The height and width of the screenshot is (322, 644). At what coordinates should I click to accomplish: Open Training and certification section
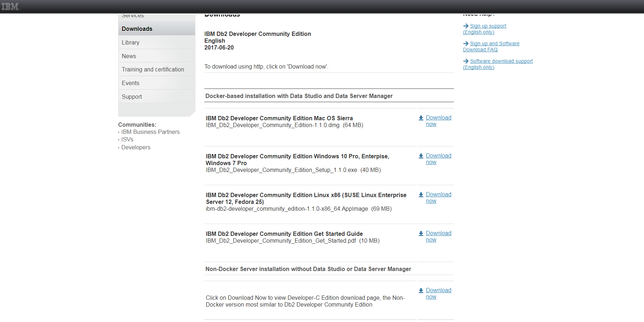click(x=157, y=69)
